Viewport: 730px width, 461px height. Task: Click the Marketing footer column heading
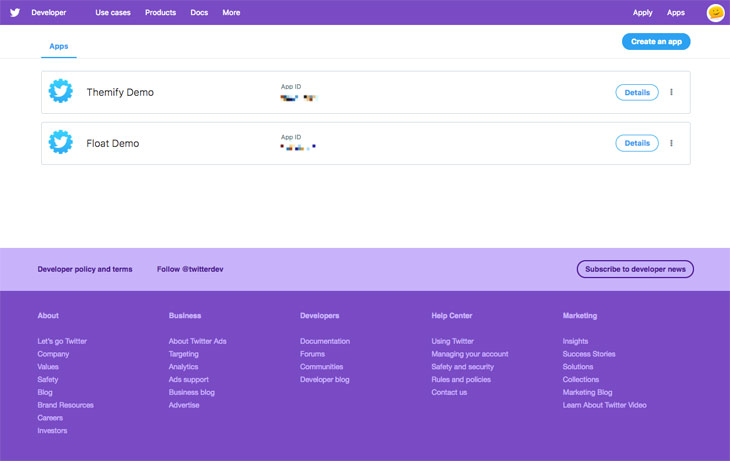(580, 316)
